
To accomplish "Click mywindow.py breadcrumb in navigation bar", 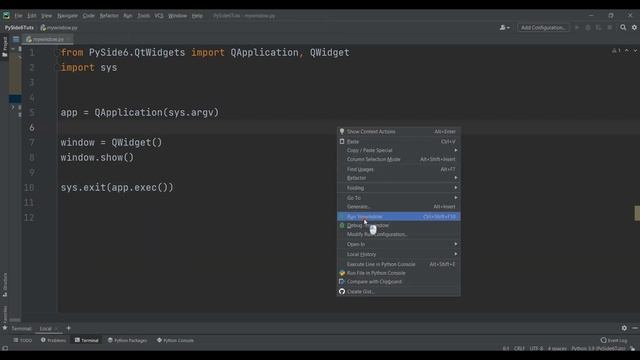I will point(59,28).
